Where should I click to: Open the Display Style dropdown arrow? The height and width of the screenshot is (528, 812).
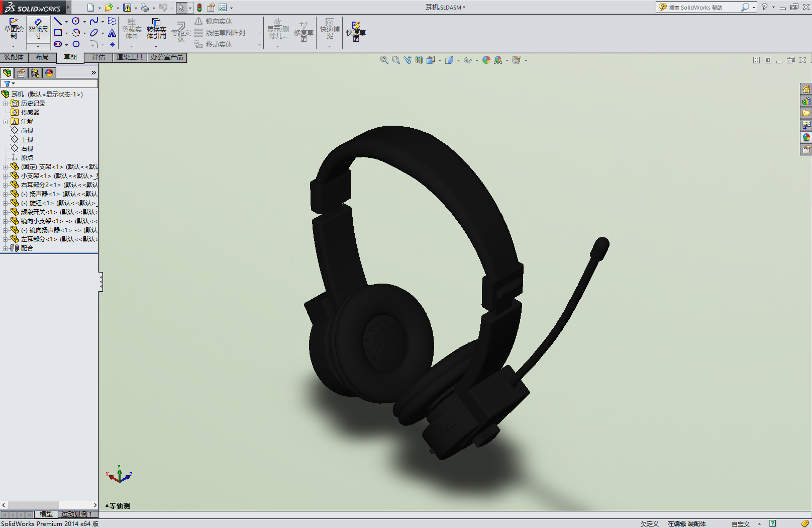point(458,60)
